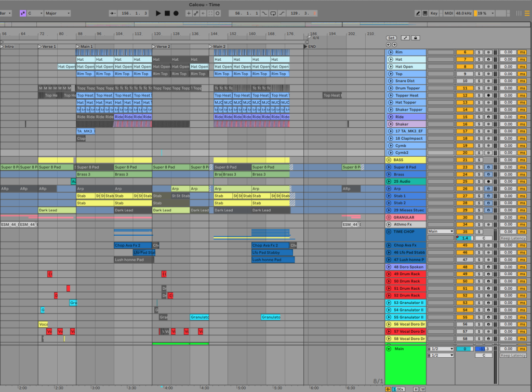
Task: Collapse the Main track with its arrow
Action: point(389,349)
